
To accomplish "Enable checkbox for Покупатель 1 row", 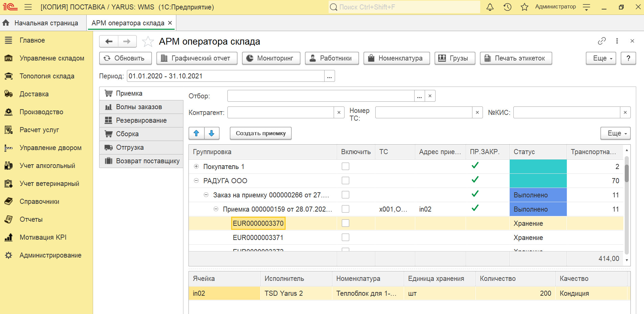I will click(345, 166).
